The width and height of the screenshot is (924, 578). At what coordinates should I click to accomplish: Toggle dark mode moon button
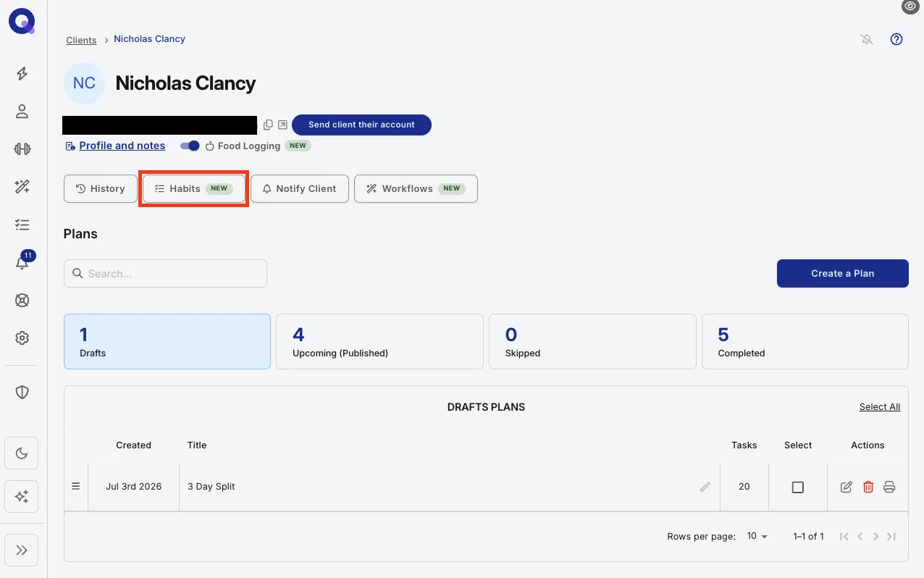[22, 453]
